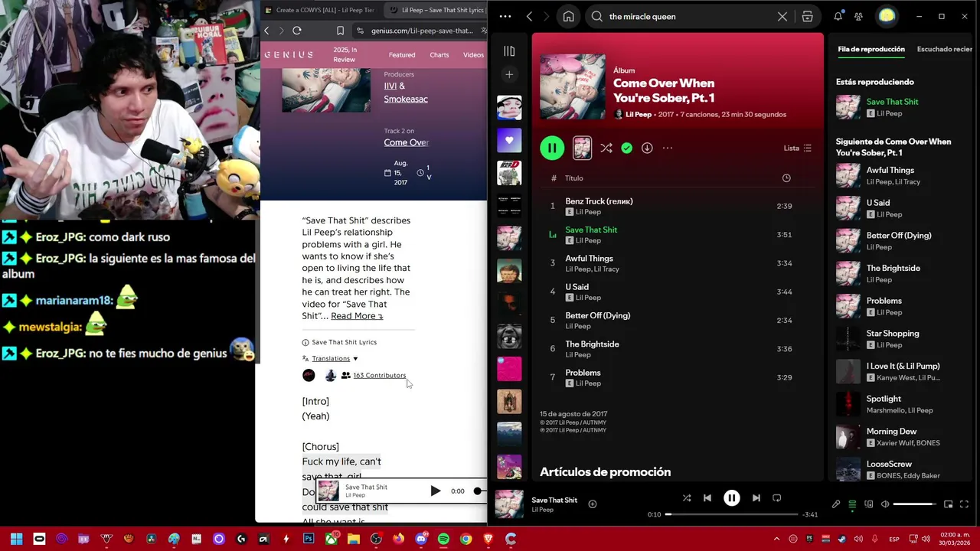Add current song to library plus icon
Screen dimensions: 980x551
point(592,504)
